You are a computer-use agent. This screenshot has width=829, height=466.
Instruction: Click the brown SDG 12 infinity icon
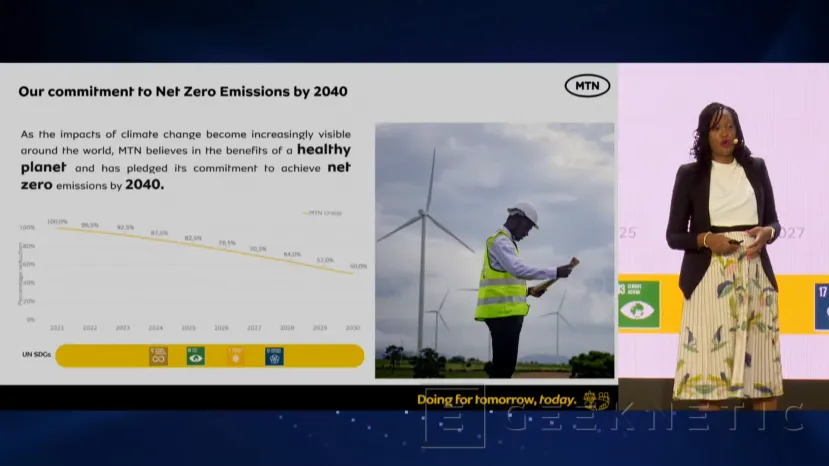(158, 356)
